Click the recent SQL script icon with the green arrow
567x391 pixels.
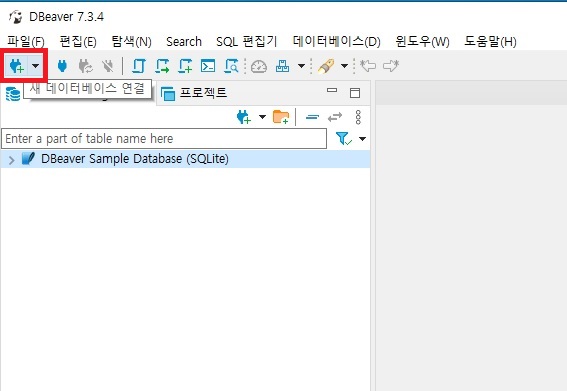[x=162, y=66]
